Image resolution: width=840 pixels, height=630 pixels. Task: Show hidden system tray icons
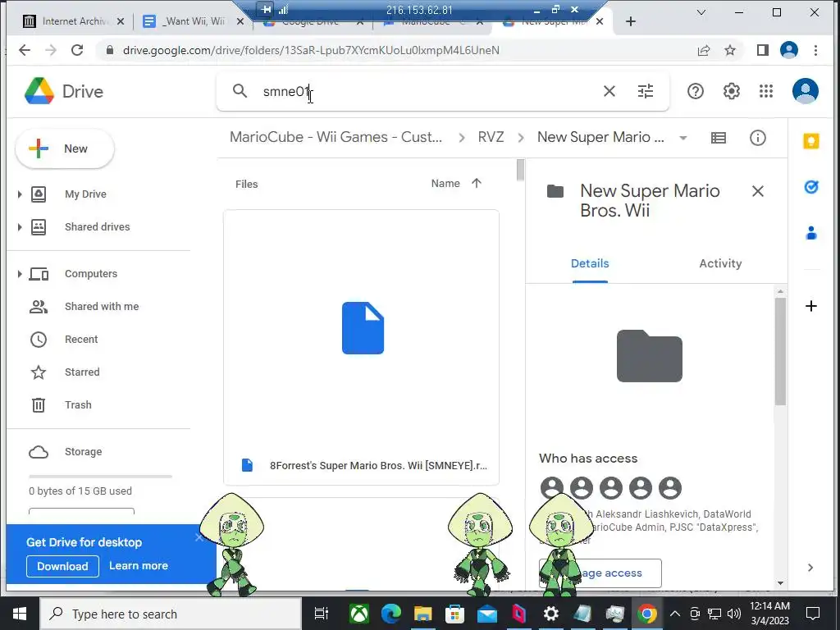click(675, 614)
